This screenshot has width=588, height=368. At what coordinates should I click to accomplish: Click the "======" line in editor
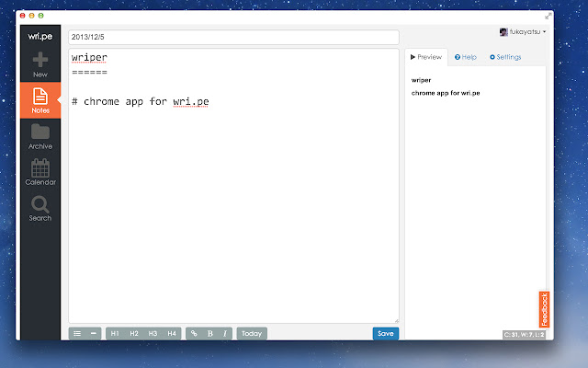(x=89, y=72)
